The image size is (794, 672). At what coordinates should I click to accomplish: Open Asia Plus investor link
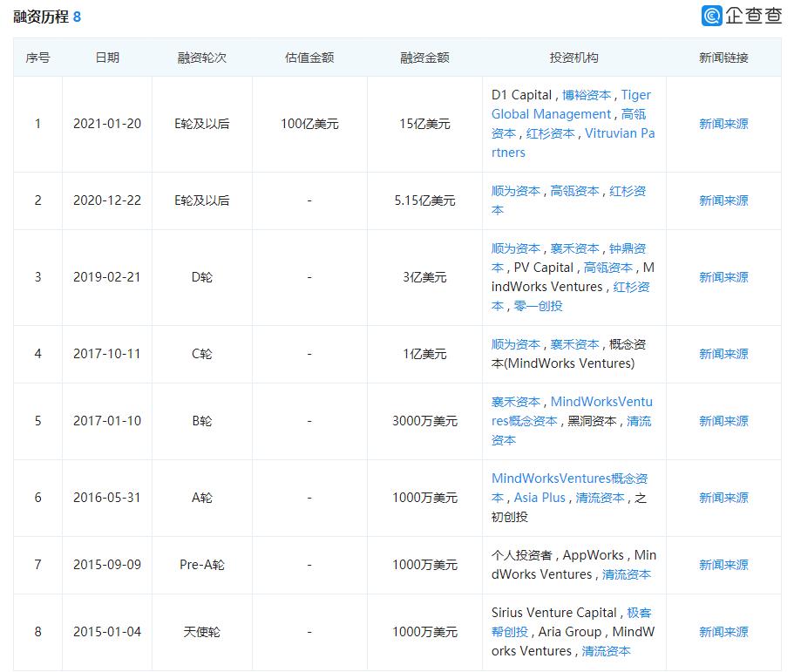click(540, 498)
